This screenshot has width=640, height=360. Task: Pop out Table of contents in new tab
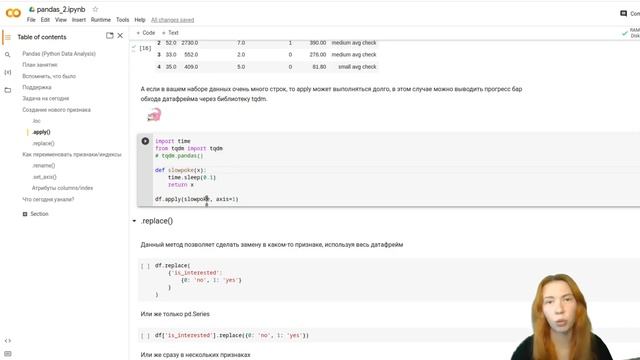click(x=109, y=36)
